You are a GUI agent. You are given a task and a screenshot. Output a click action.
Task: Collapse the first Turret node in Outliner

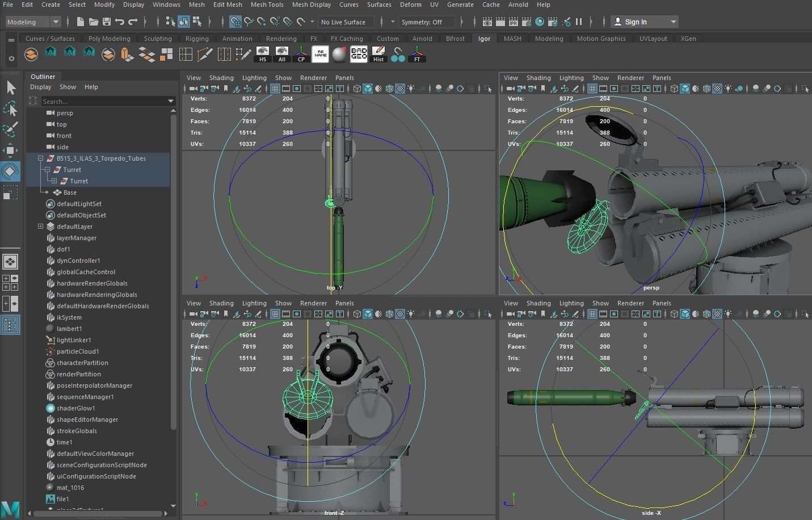(48, 170)
